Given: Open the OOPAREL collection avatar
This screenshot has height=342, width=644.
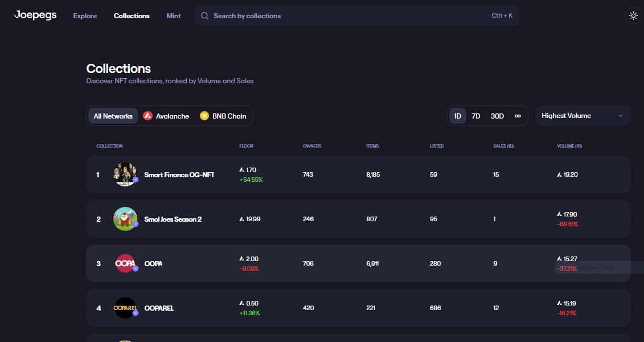Looking at the screenshot, I should 125,308.
